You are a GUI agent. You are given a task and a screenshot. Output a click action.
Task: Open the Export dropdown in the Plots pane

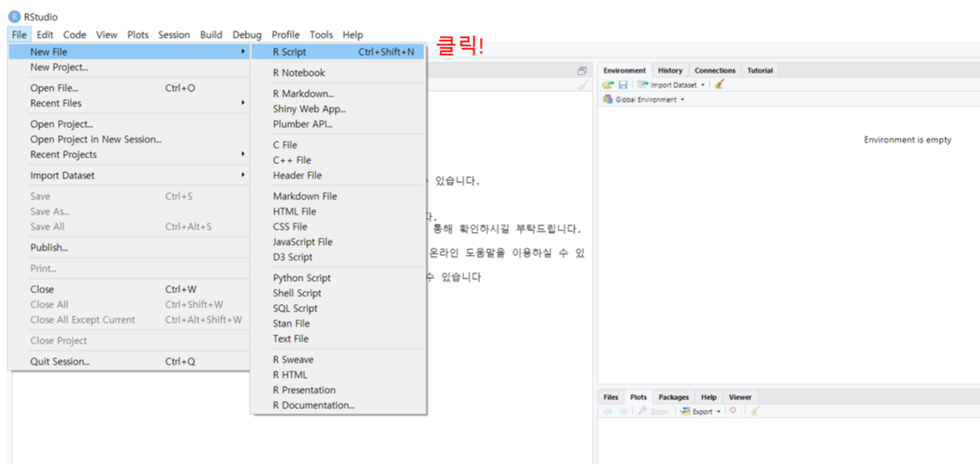(x=700, y=412)
